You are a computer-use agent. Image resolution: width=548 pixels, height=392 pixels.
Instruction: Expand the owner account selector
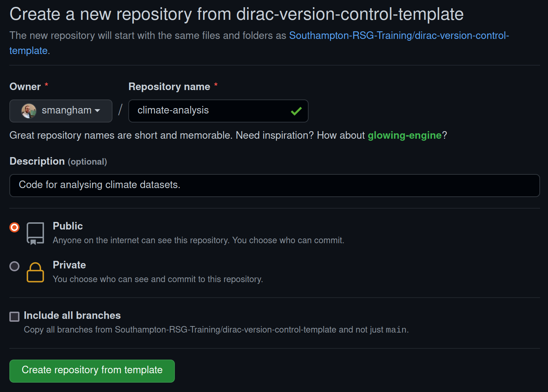61,111
